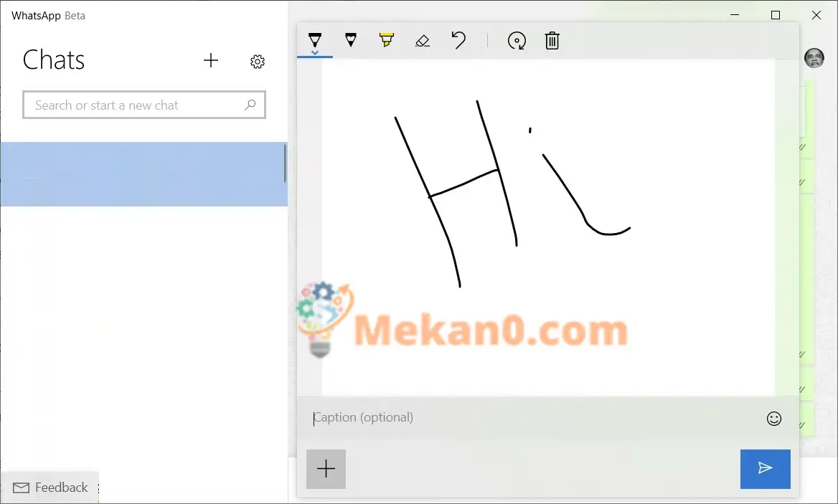838x504 pixels.
Task: Click the ink replay icon
Action: coord(517,41)
